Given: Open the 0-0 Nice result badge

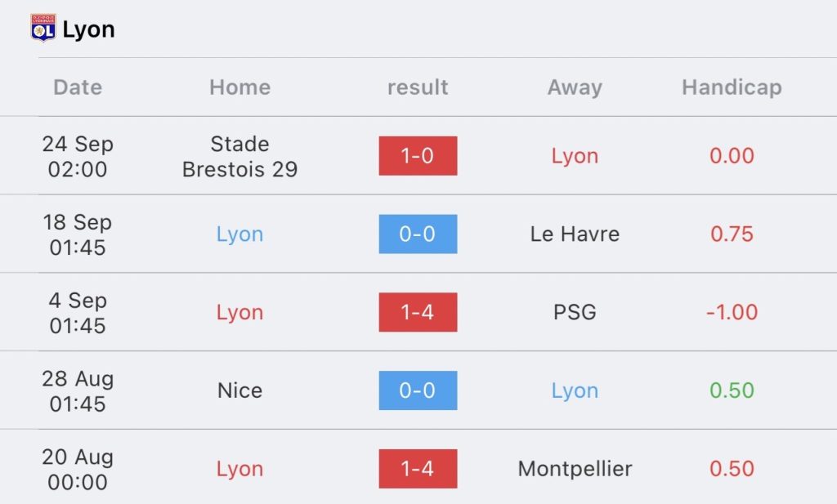Looking at the screenshot, I should pyautogui.click(x=418, y=390).
